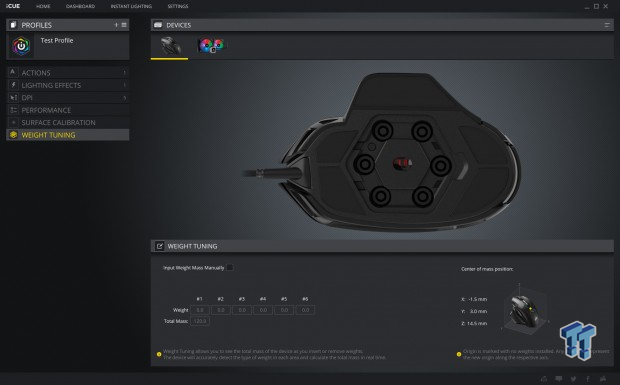This screenshot has width=620, height=385.
Task: Click the weight #5 input field
Action: (284, 310)
